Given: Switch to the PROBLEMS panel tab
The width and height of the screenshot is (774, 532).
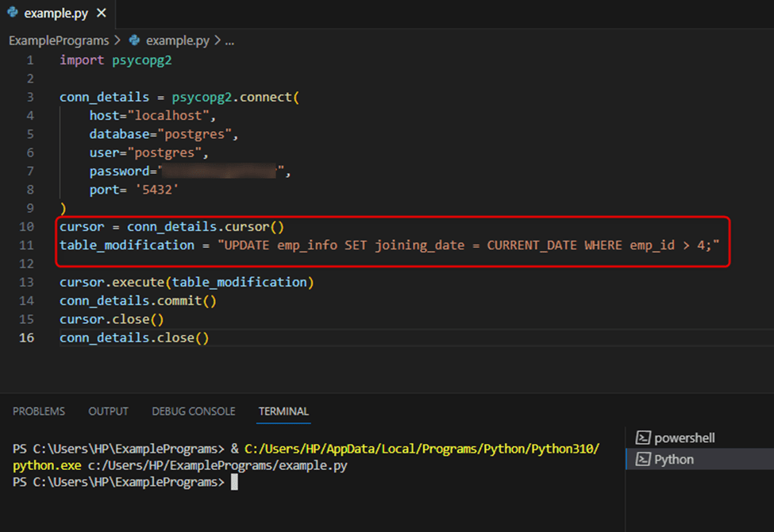Looking at the screenshot, I should (x=38, y=411).
